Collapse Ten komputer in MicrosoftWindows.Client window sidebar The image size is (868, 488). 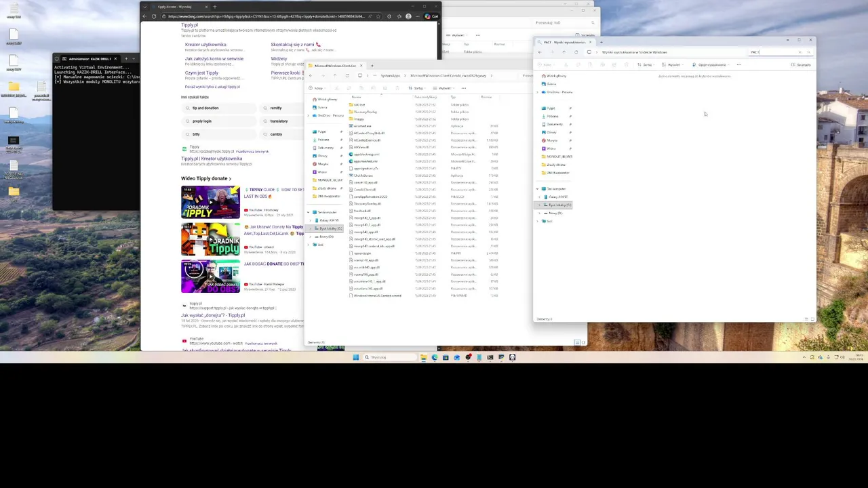point(309,212)
